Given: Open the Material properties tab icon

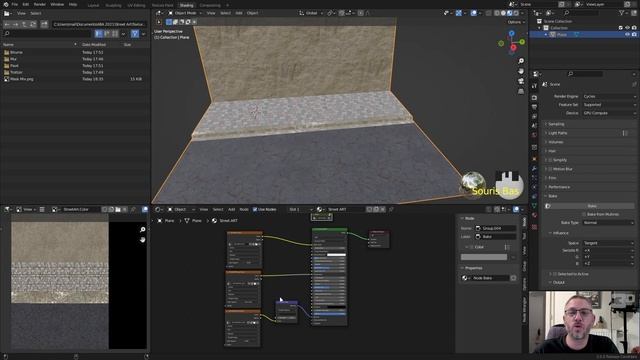Looking at the screenshot, I should click(x=534, y=215).
